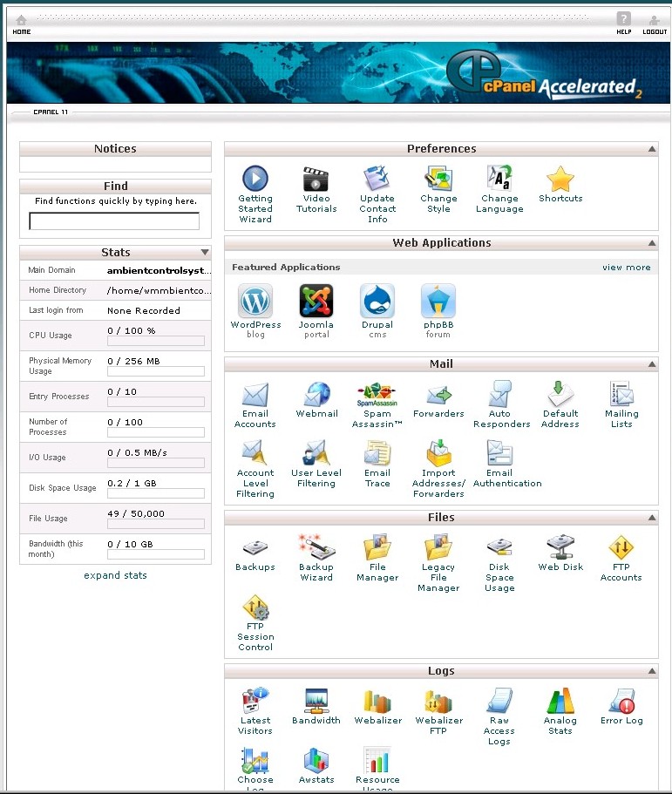Image resolution: width=672 pixels, height=794 pixels.
Task: Open the Error Log
Action: tap(621, 706)
